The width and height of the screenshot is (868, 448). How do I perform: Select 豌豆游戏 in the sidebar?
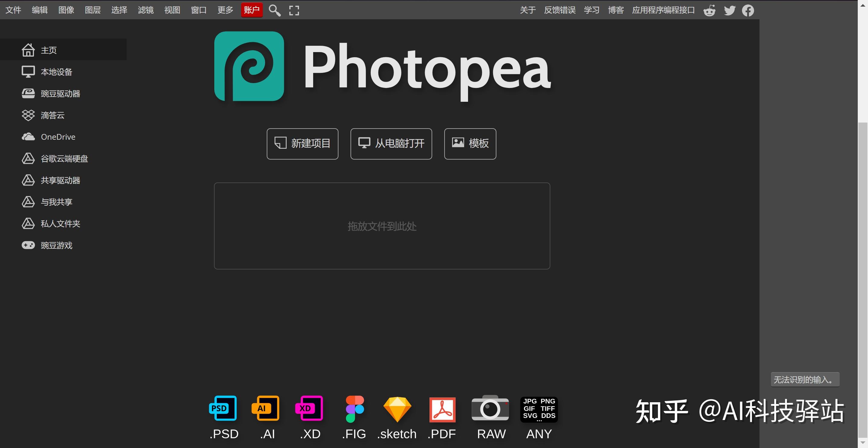(63, 245)
